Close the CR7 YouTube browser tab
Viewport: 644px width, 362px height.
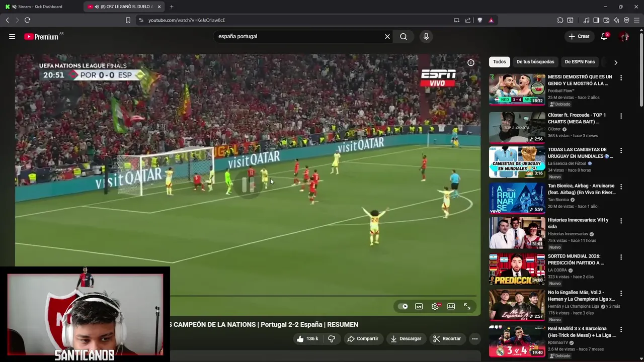(x=159, y=7)
